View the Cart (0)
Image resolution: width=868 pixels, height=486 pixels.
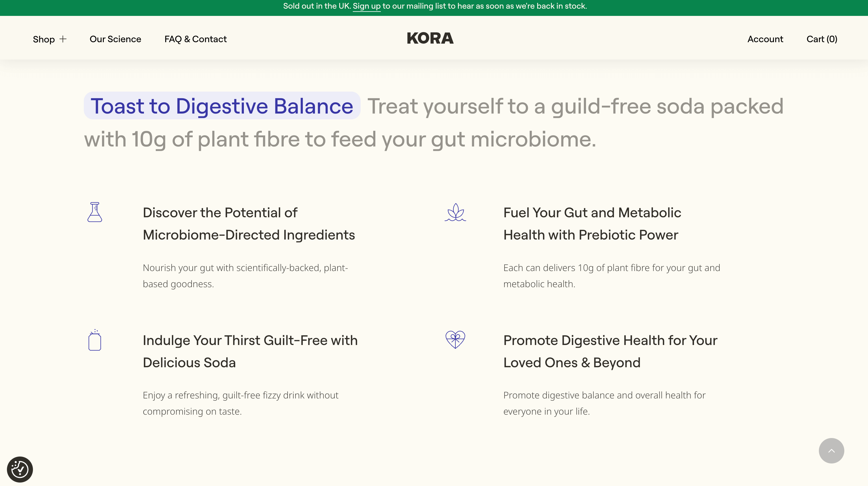pyautogui.click(x=822, y=39)
